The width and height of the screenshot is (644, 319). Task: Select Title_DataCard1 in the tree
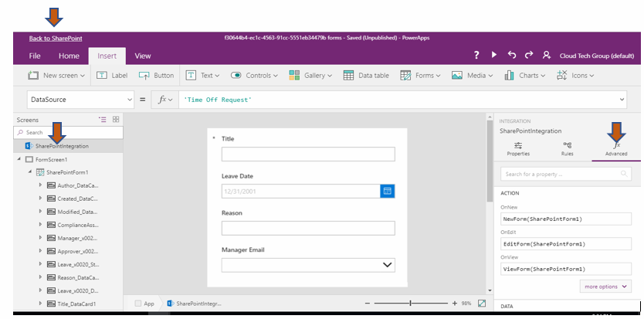click(x=76, y=304)
